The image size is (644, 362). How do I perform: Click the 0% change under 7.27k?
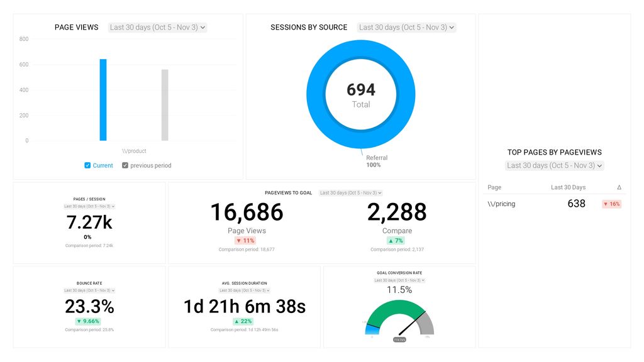(87, 237)
